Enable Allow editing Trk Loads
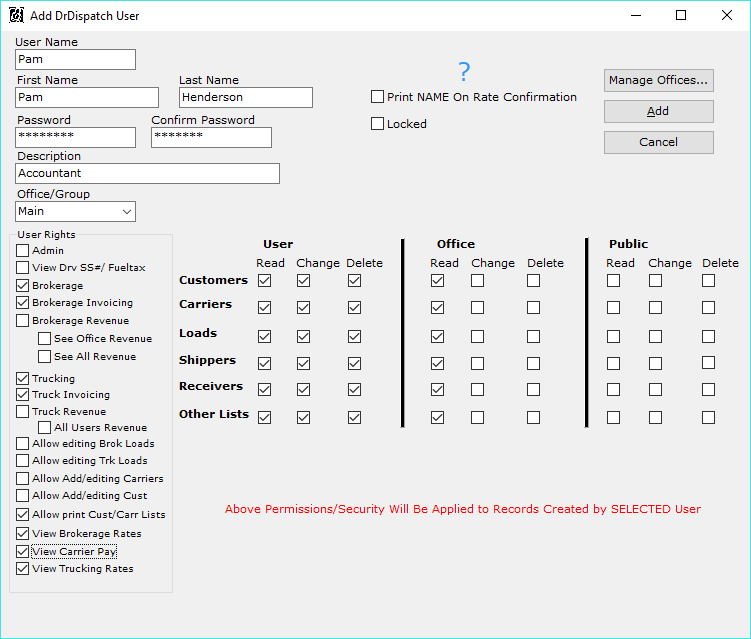The height and width of the screenshot is (639, 751). [x=23, y=460]
